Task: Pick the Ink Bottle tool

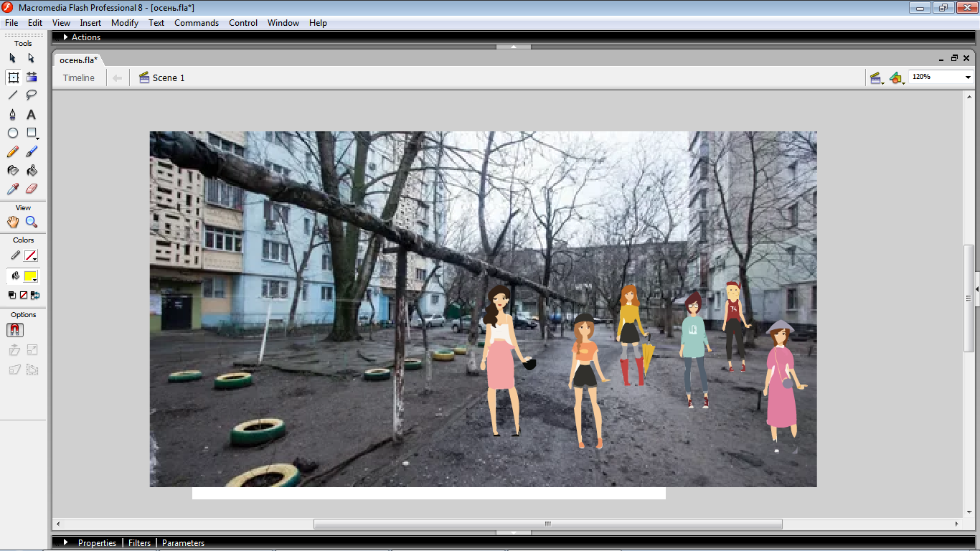Action: point(13,170)
